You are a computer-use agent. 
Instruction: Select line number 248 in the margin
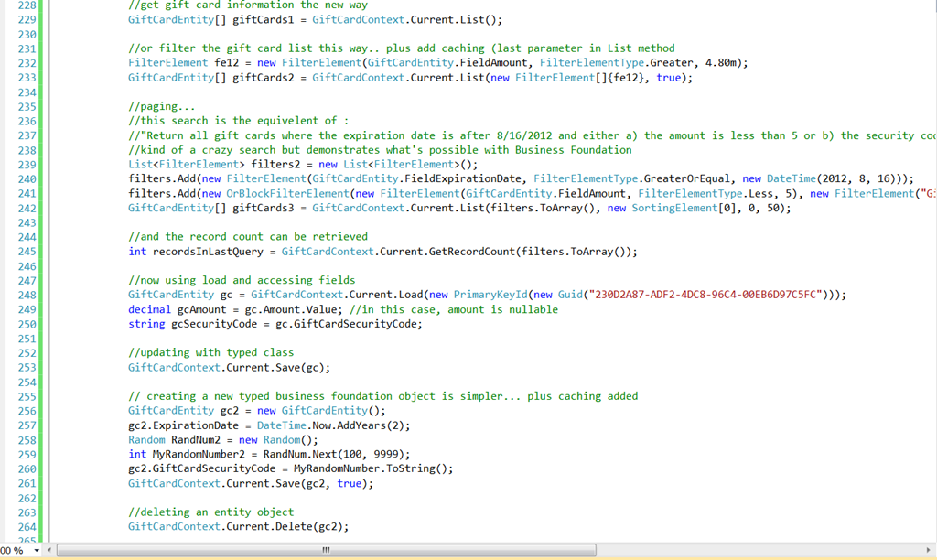click(x=27, y=295)
